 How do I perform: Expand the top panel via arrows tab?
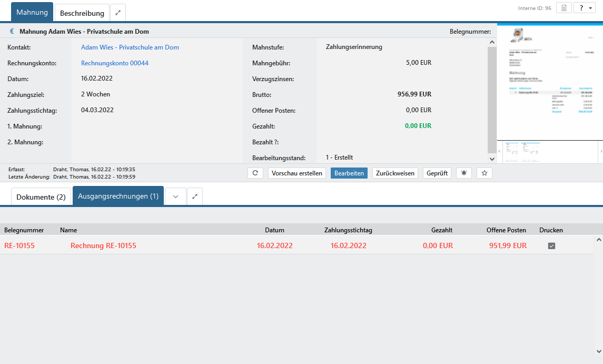(x=118, y=13)
